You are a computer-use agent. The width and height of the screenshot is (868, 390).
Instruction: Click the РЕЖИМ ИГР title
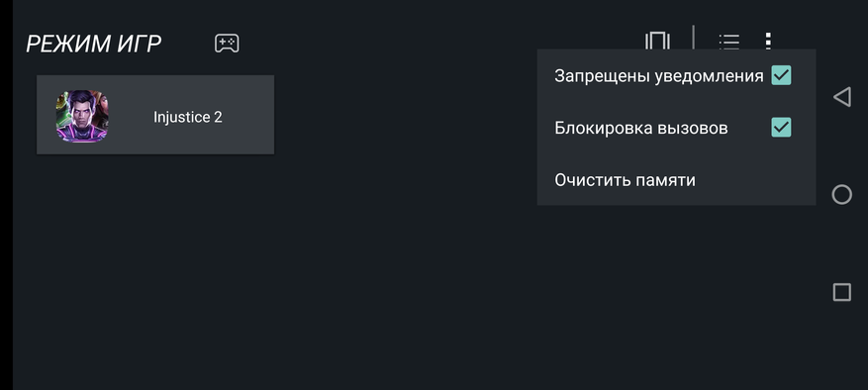point(94,44)
